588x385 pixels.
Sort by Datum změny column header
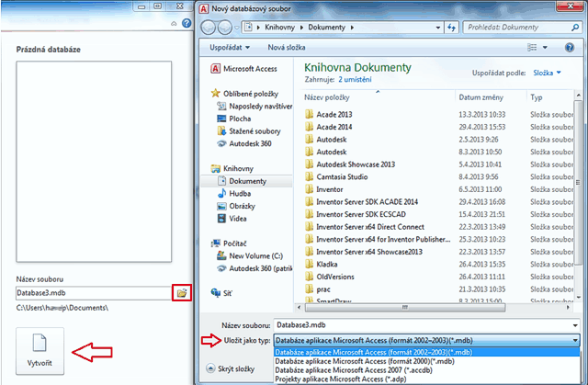[x=491, y=97]
